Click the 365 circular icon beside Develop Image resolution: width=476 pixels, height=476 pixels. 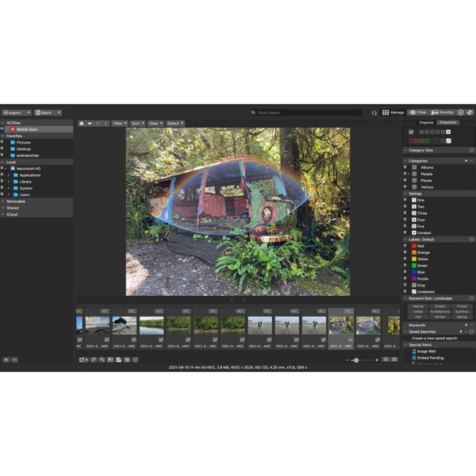point(460,113)
